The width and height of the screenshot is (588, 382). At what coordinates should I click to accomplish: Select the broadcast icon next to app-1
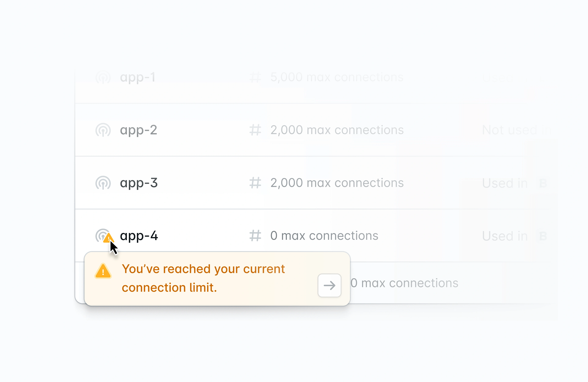(x=103, y=77)
